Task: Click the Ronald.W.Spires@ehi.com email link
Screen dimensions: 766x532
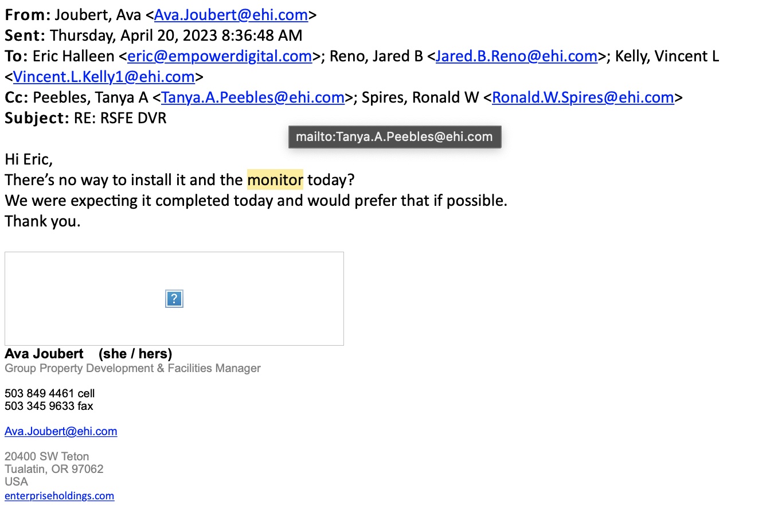Action: [583, 97]
